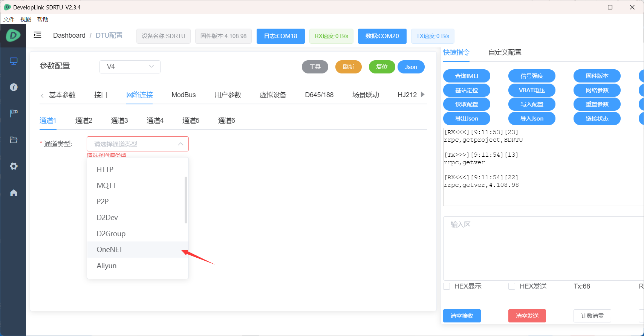The height and width of the screenshot is (336, 644).
Task: Open the V4 version dropdown
Action: click(x=130, y=67)
